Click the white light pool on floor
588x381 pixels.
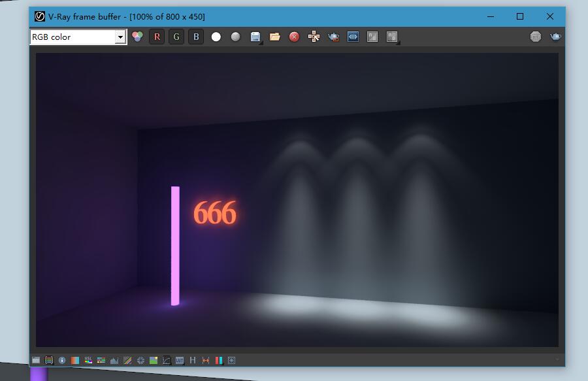pyautogui.click(x=360, y=309)
